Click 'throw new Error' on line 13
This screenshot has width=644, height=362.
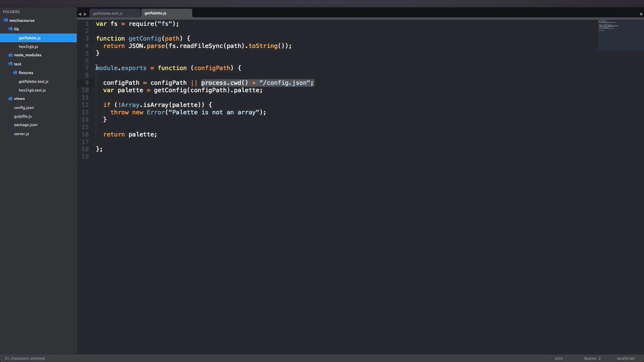point(138,112)
